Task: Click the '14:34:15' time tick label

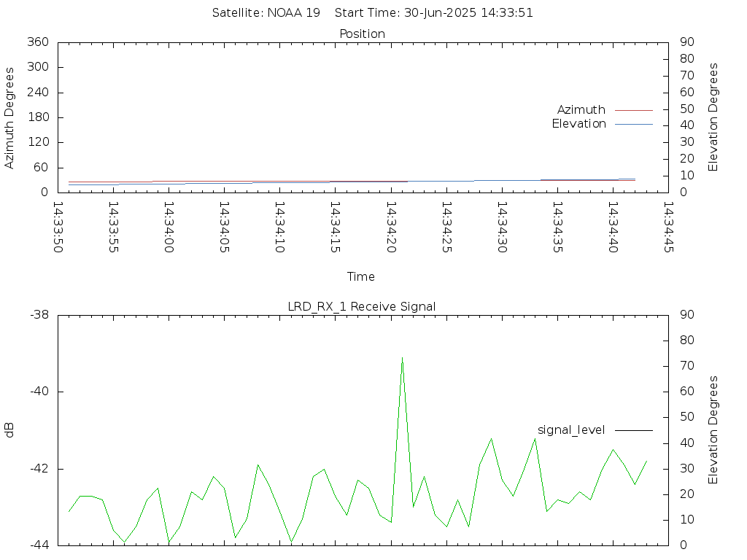Action: click(x=335, y=227)
